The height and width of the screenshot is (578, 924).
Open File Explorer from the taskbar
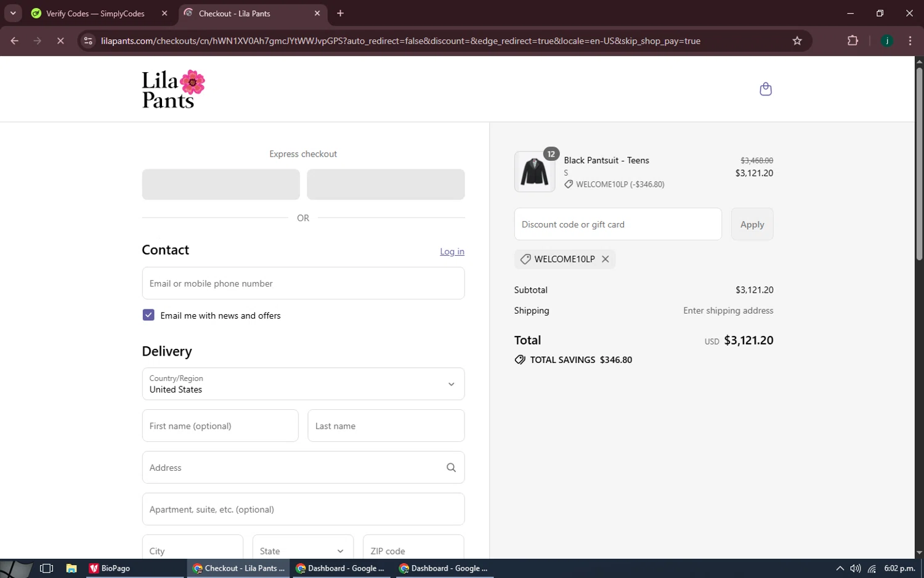[71, 568]
